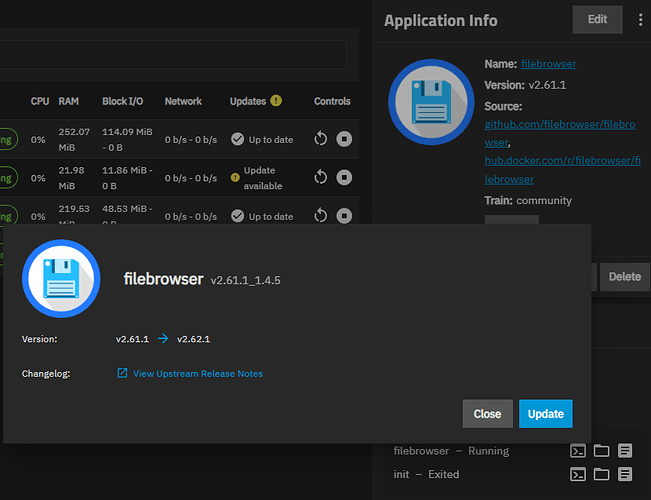Click the 114.09 MiB - 0 B Block I/O value

click(x=127, y=140)
